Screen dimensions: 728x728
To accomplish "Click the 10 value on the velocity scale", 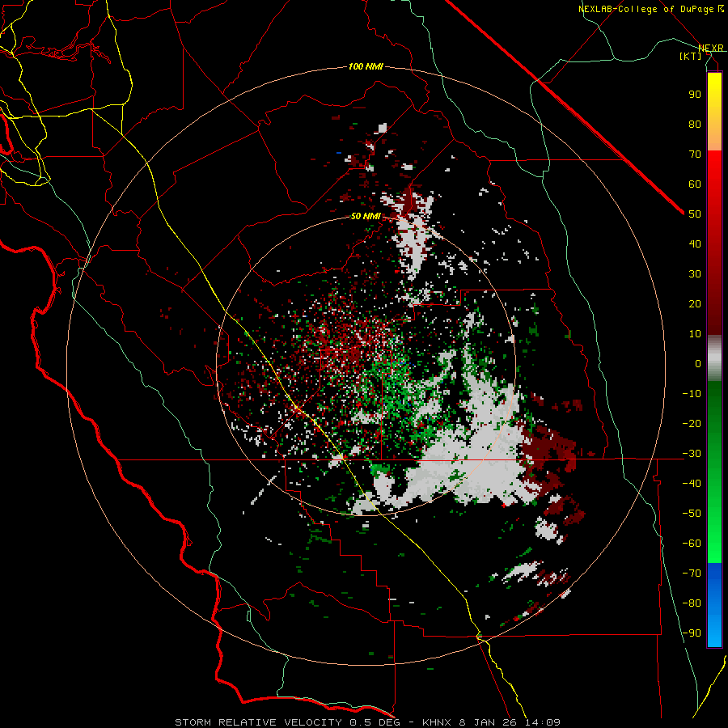I will pyautogui.click(x=695, y=334).
